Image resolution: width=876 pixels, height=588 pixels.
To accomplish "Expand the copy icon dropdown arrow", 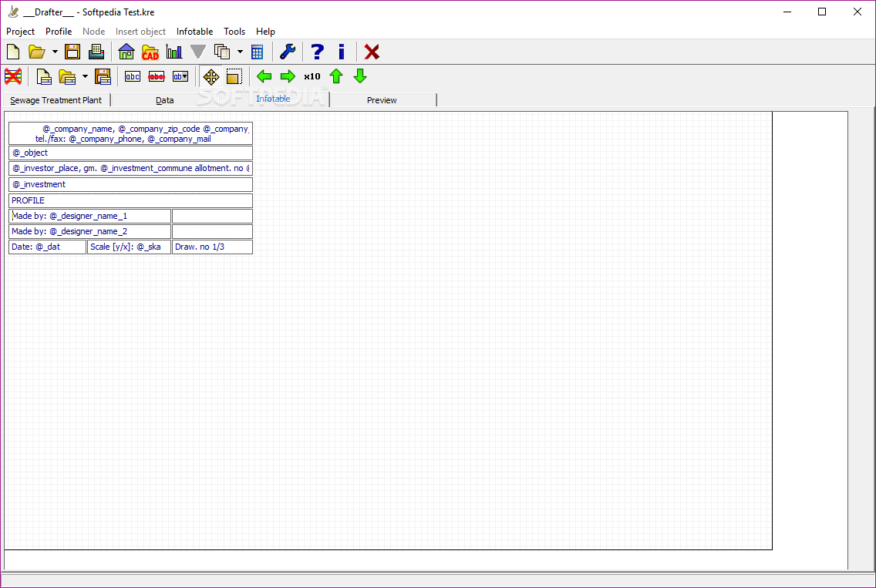I will (x=241, y=52).
